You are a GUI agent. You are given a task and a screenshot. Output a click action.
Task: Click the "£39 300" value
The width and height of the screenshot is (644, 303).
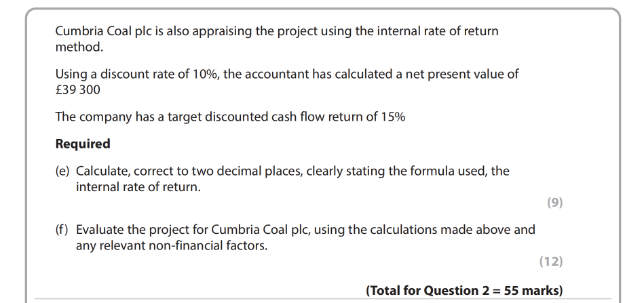pos(77,90)
